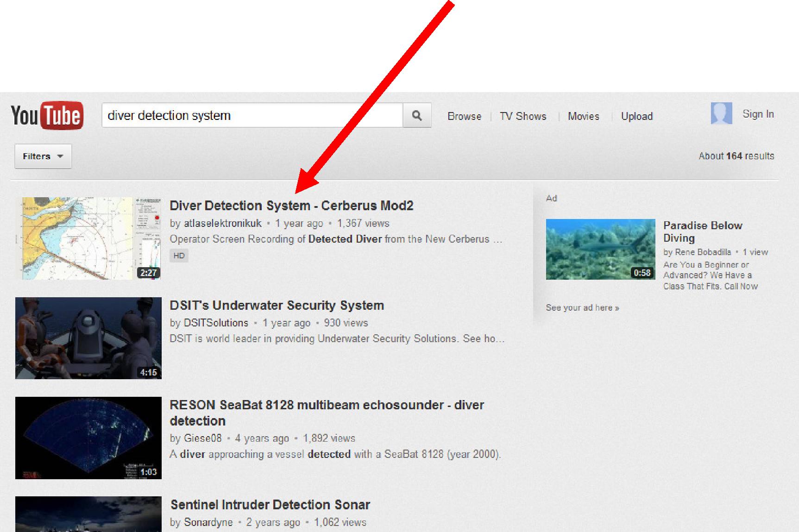Focus the search box containing diver detection system
Screen dimensions: 799x532
coord(252,115)
